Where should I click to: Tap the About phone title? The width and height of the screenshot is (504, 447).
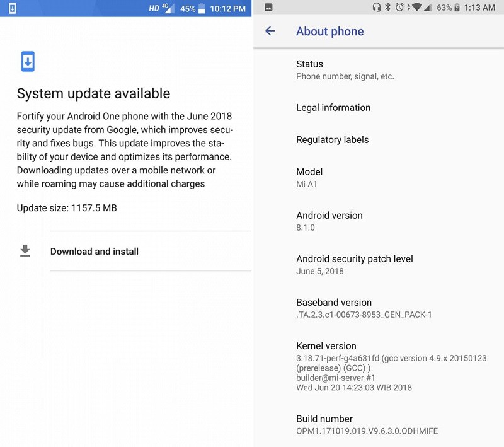[329, 31]
